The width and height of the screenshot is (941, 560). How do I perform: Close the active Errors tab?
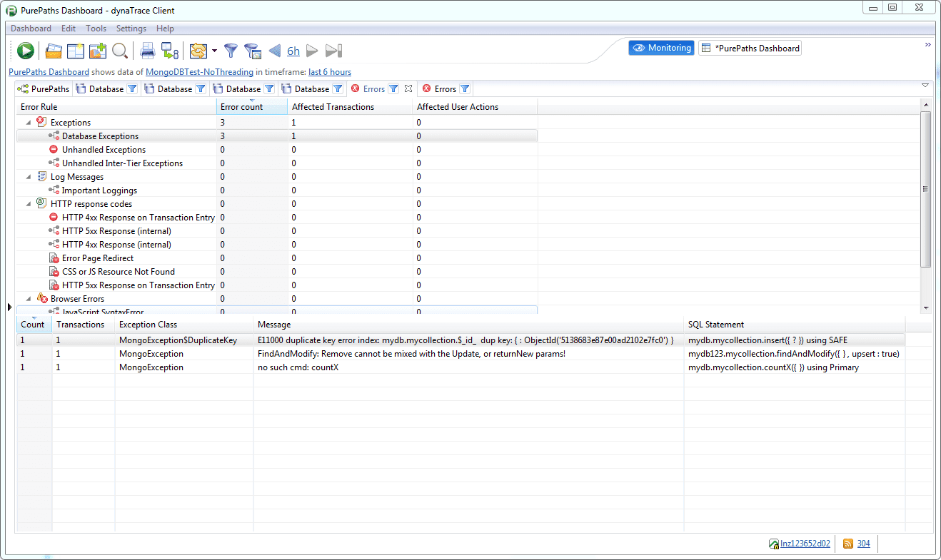[x=408, y=89]
